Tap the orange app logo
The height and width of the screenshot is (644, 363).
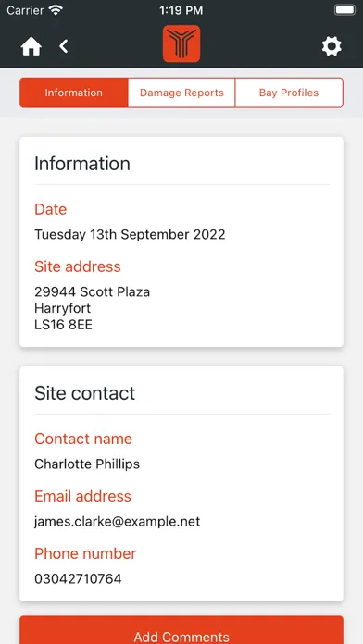pyautogui.click(x=181, y=43)
